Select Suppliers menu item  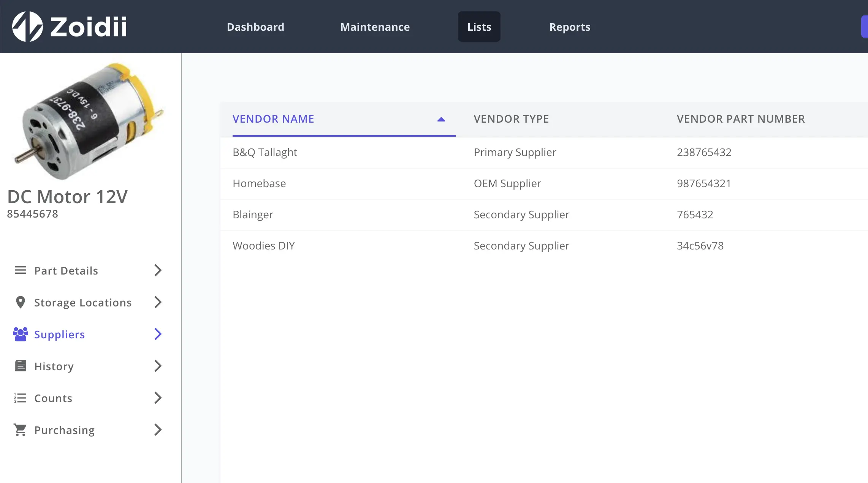coord(89,334)
